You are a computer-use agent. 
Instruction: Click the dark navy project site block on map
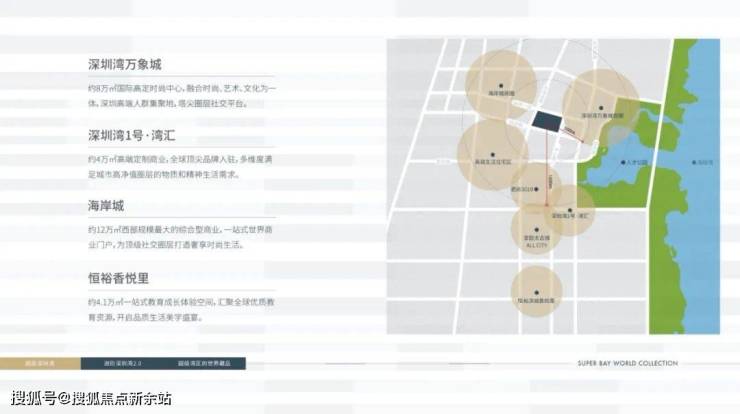547,122
